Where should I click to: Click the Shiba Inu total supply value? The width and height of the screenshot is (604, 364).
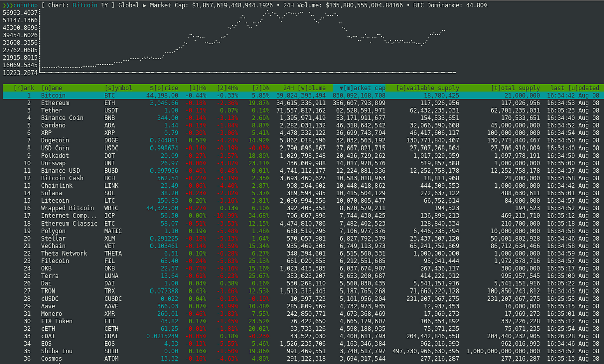503,352
